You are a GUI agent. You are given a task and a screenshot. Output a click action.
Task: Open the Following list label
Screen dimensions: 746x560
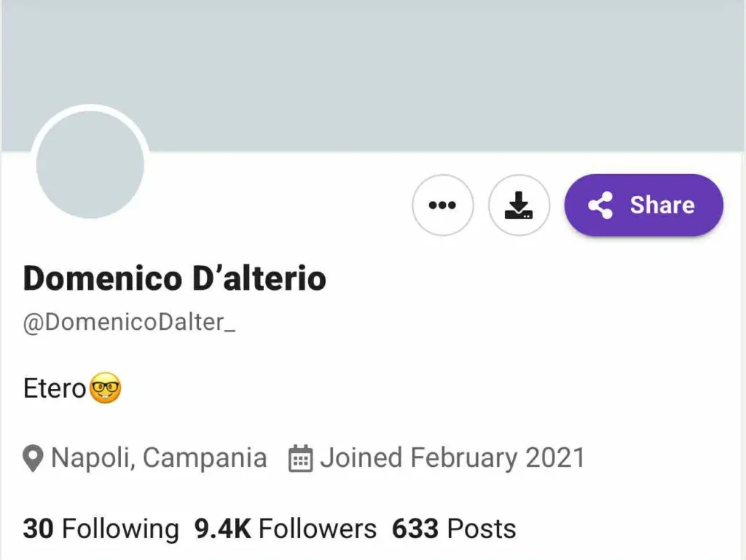click(x=120, y=529)
